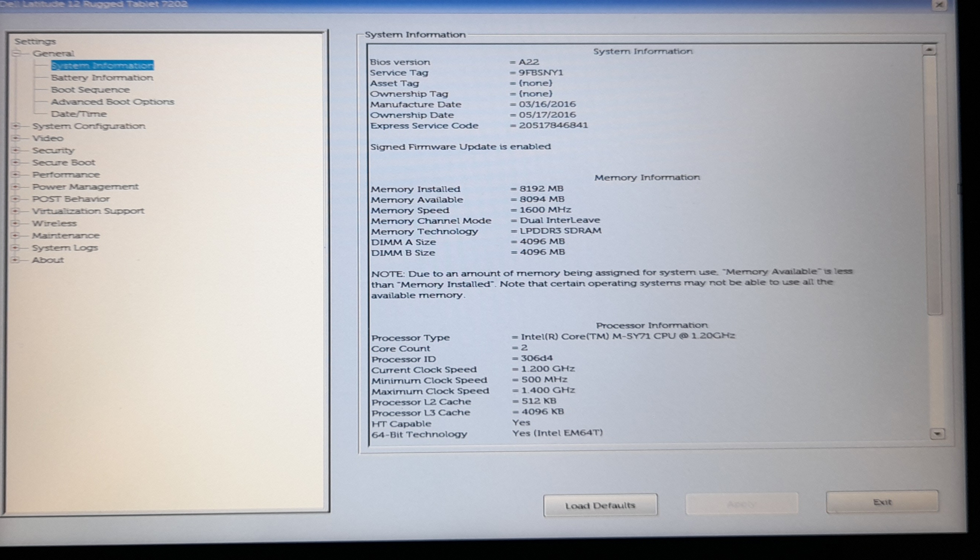Expand the Video settings node
This screenshot has height=560, width=980.
click(16, 138)
